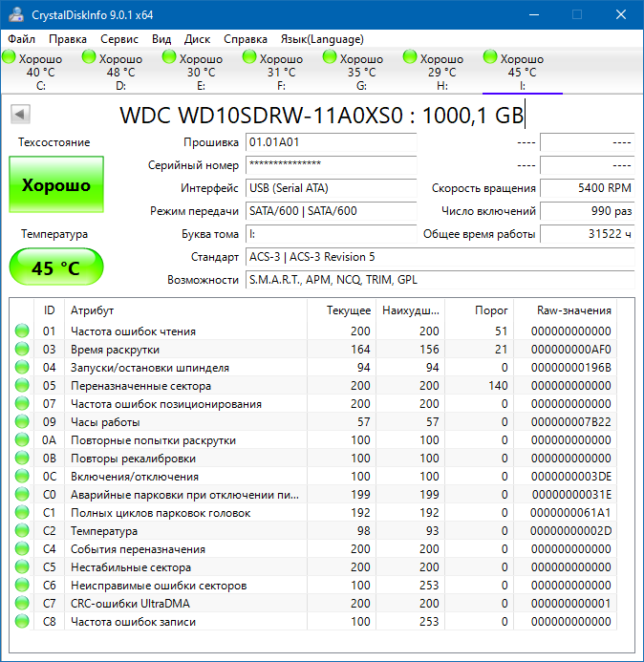Close the CrystalDiskInfo window
Image resolution: width=644 pixels, height=662 pixels.
pos(621,14)
